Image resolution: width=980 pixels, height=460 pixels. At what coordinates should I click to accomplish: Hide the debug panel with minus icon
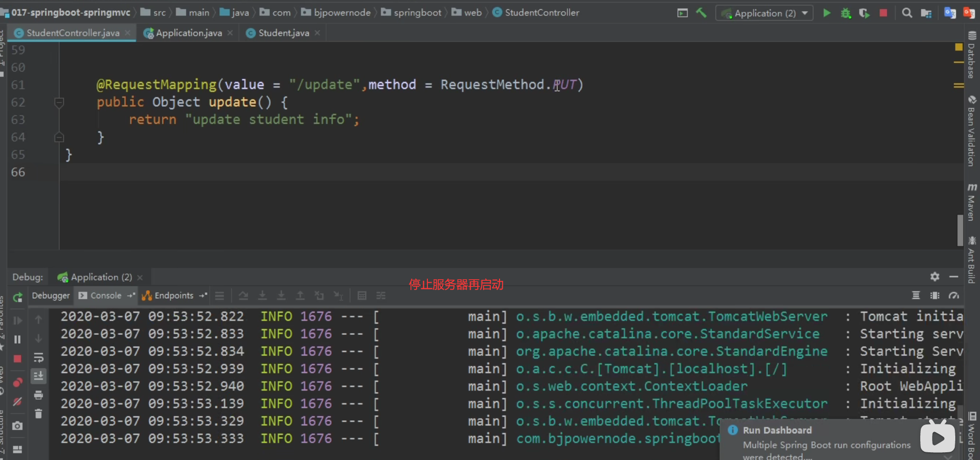coord(954,277)
